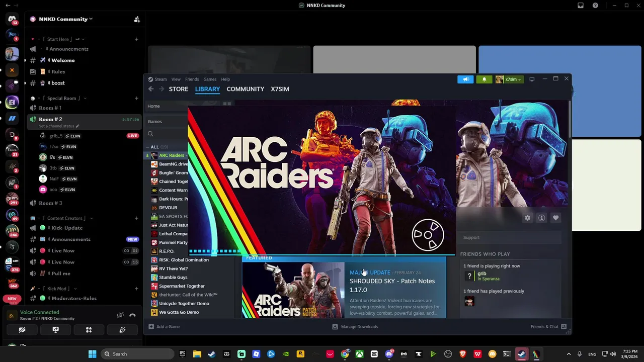Open ARC Raiders Support link
Viewport: 644px width, 362px height.
pos(471,237)
